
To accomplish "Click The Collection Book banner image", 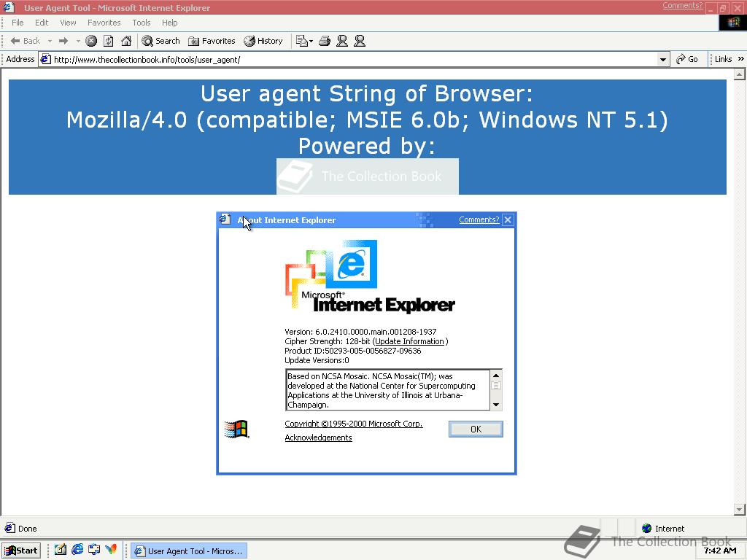I will (368, 176).
